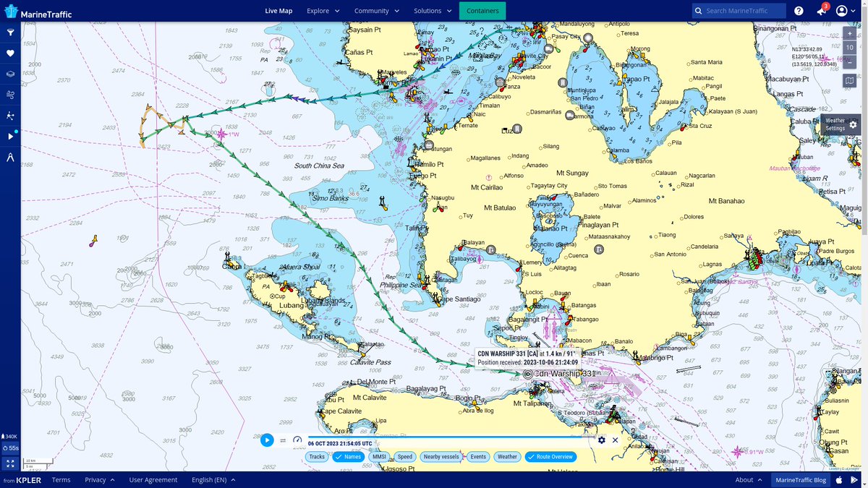Screen dimensions: 868x488
Task: Toggle the MMSI option
Action: [379, 457]
